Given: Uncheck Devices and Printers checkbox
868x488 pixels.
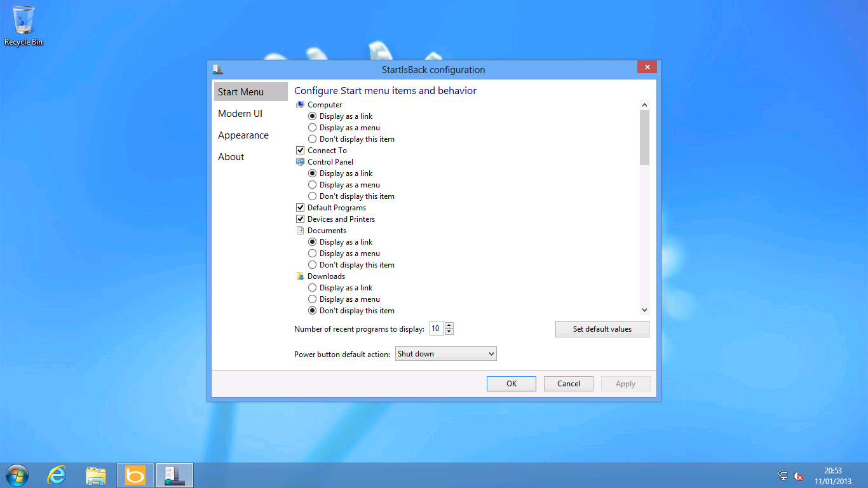Looking at the screenshot, I should click(301, 219).
